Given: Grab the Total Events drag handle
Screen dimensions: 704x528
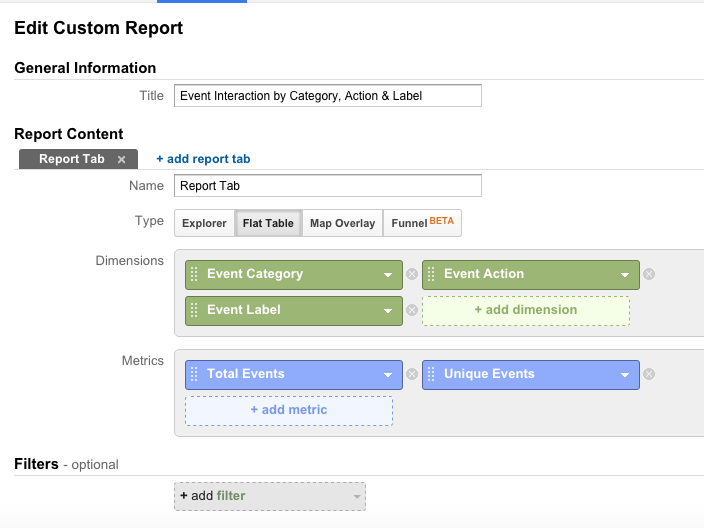Looking at the screenshot, I should tap(194, 374).
